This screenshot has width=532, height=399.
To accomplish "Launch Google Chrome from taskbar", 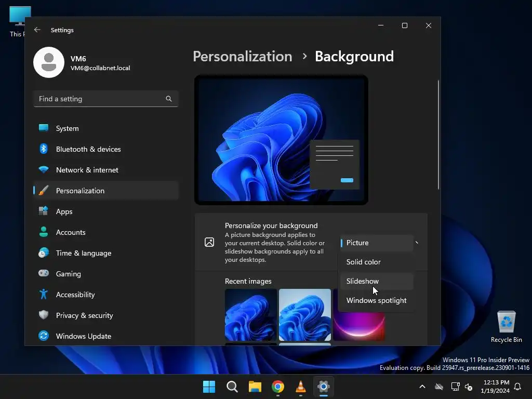I will pos(278,387).
